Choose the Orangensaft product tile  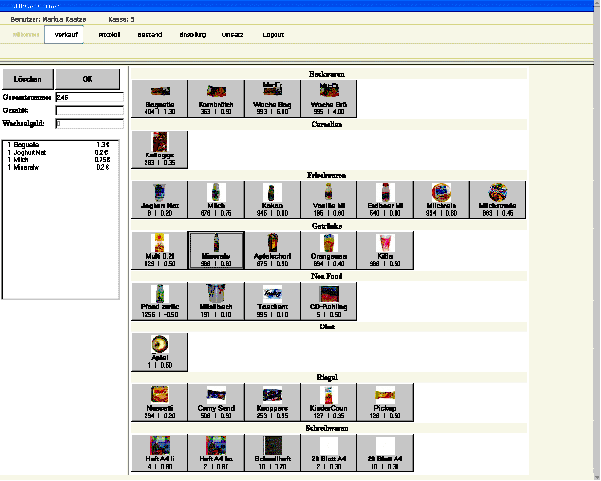[x=328, y=248]
